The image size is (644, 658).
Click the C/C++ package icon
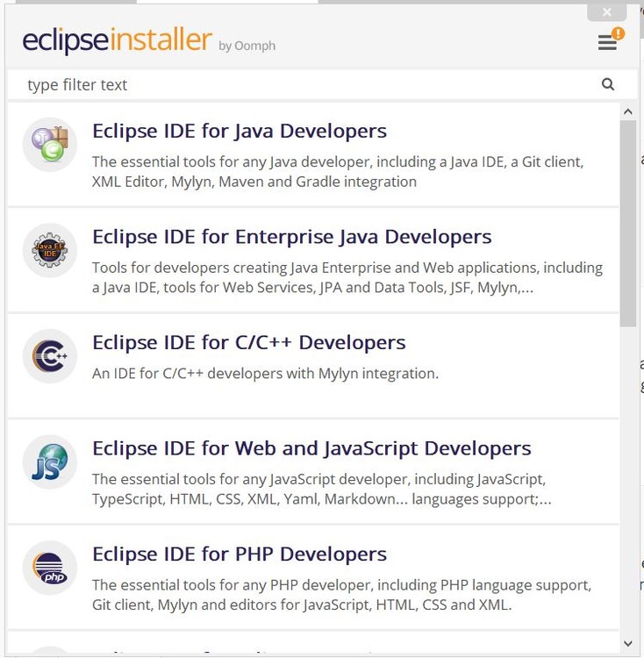(x=50, y=356)
